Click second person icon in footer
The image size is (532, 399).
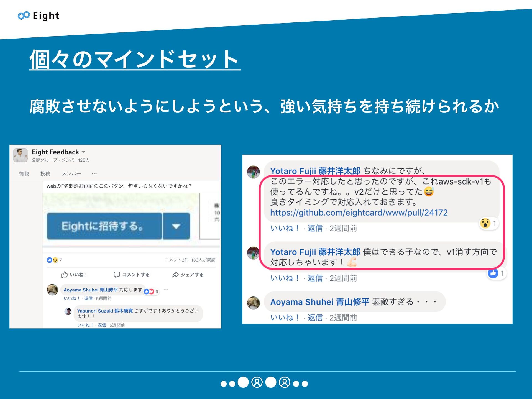click(x=285, y=382)
